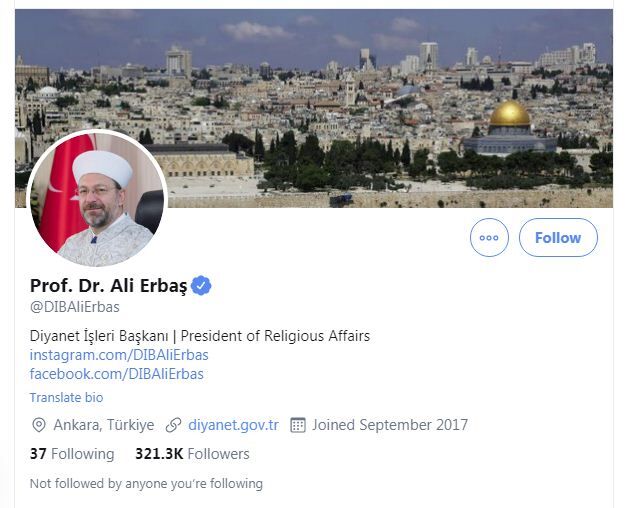Screen dimensions: 628x508
Task: Click Translate bio
Action: tap(66, 398)
